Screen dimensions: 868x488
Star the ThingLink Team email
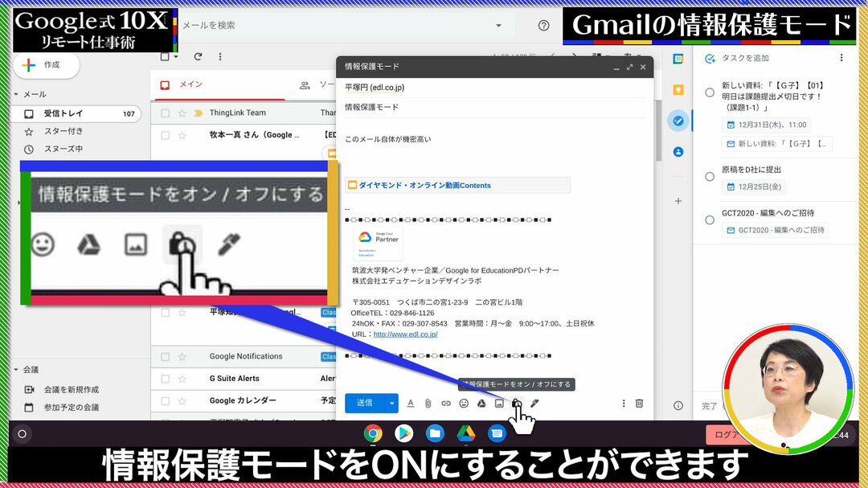click(x=182, y=113)
